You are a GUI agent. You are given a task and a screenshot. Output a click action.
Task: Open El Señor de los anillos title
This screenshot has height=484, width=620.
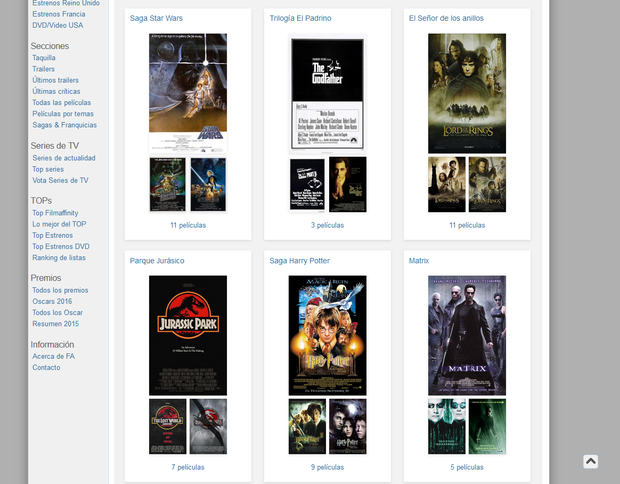pos(446,18)
